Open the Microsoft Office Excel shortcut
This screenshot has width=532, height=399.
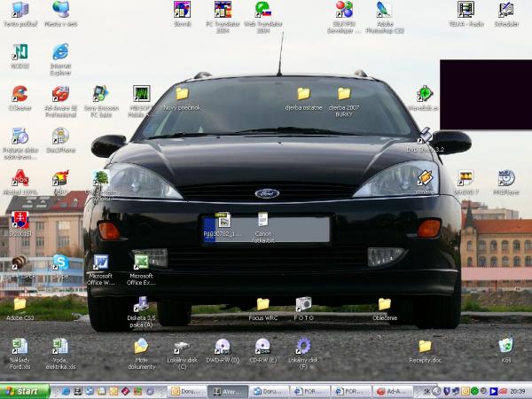tap(140, 262)
